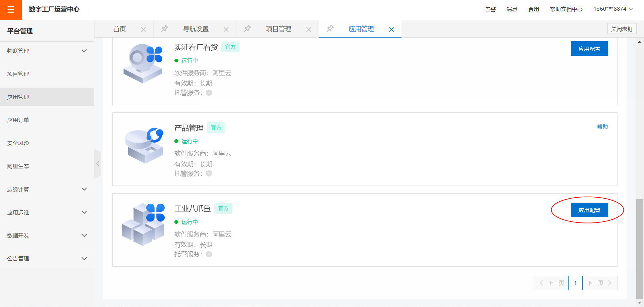Click the vertical scrollbar thumb

pyautogui.click(x=640, y=249)
